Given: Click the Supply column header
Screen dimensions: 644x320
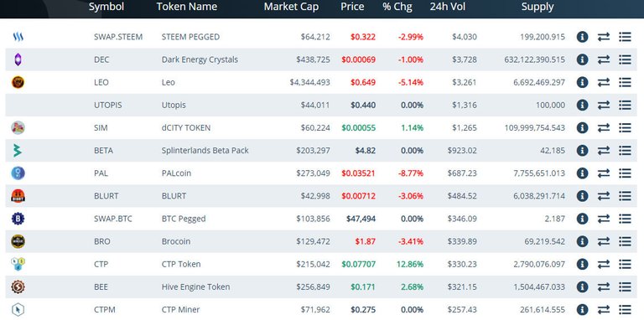Looking at the screenshot, I should [x=538, y=7].
